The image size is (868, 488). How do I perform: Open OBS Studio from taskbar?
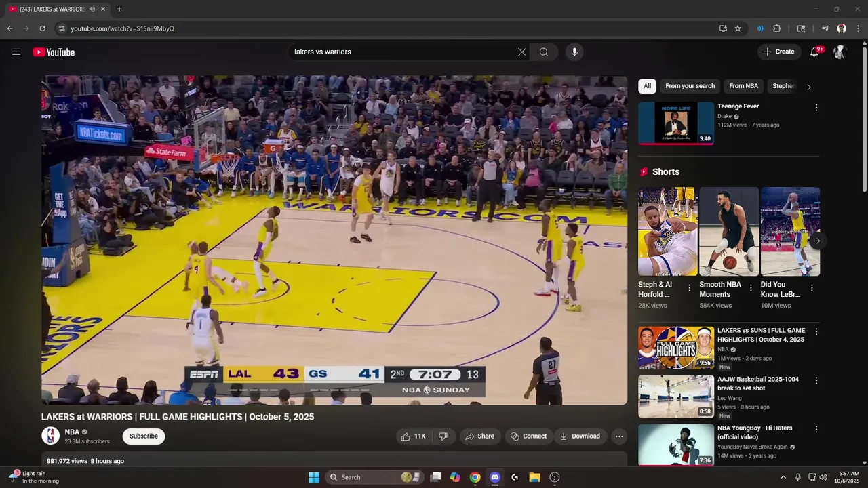point(555,477)
